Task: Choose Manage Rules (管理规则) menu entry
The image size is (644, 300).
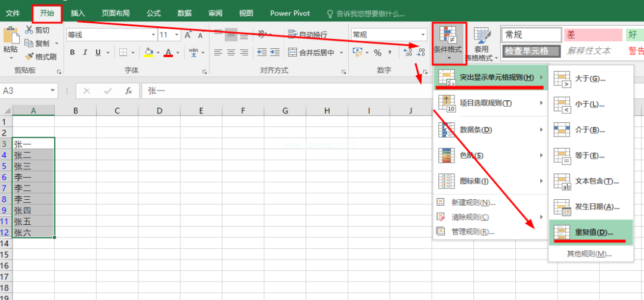Action: point(472,231)
